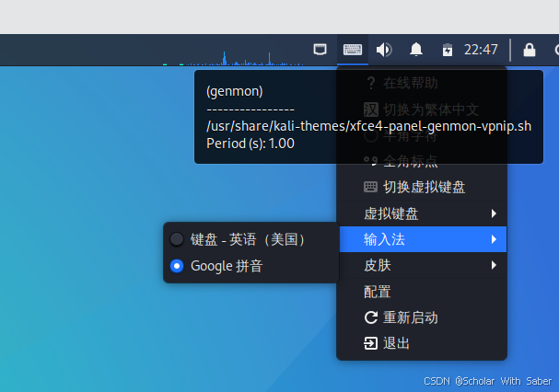Click the CPU graph monitor in panel
The width and height of the screenshot is (559, 392).
tap(234, 58)
